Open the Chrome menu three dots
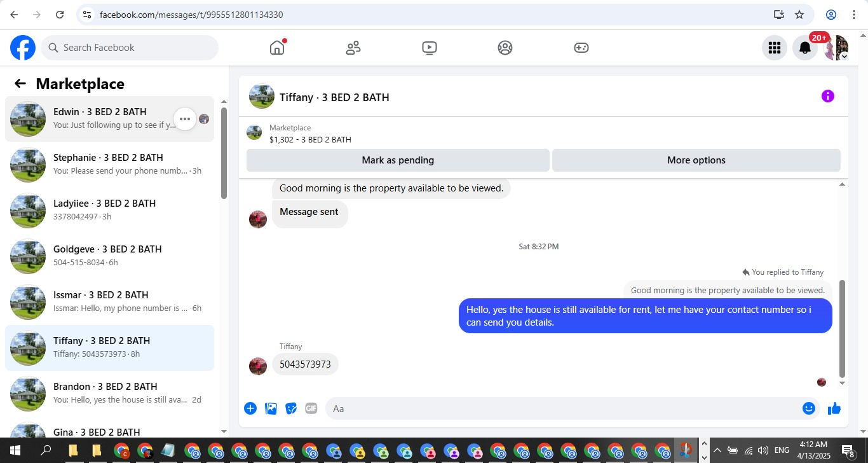868x463 pixels. pyautogui.click(x=854, y=15)
